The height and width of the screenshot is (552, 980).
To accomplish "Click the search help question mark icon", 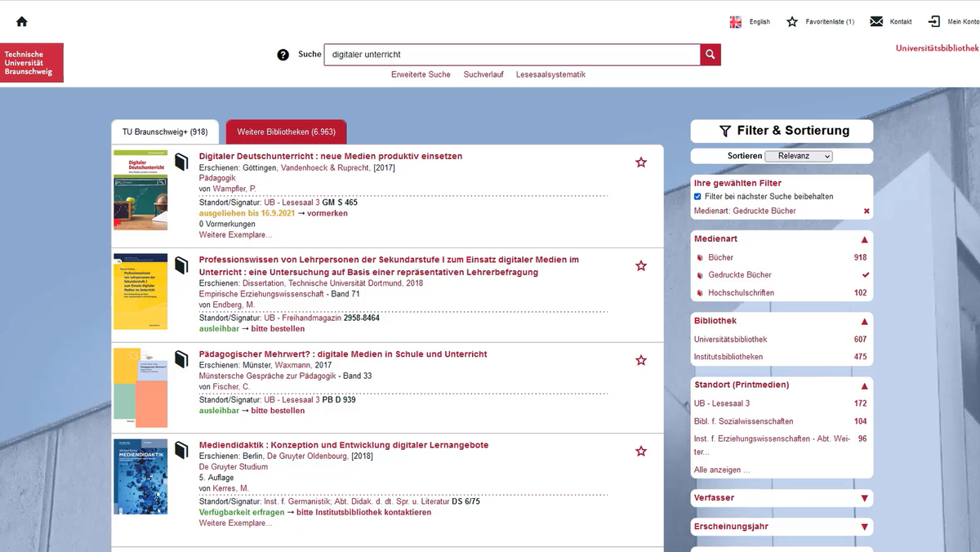I will 283,55.
